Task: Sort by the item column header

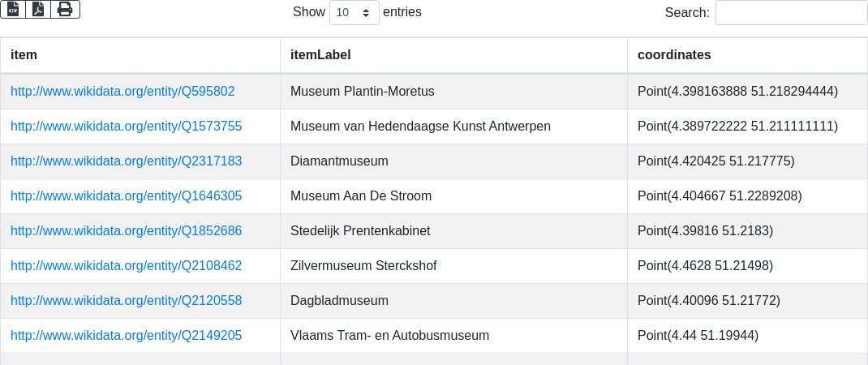Action: [24, 55]
